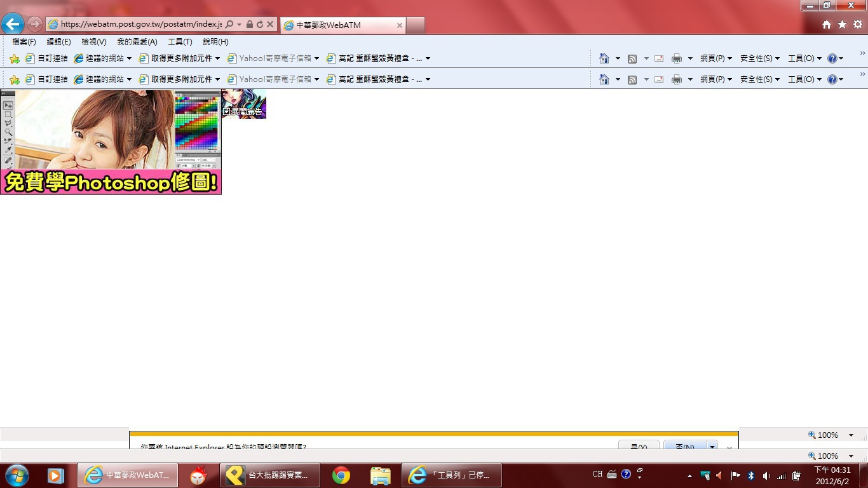The height and width of the screenshot is (488, 868).
Task: Click the 展開廣告 expand ad button
Action: tap(242, 112)
